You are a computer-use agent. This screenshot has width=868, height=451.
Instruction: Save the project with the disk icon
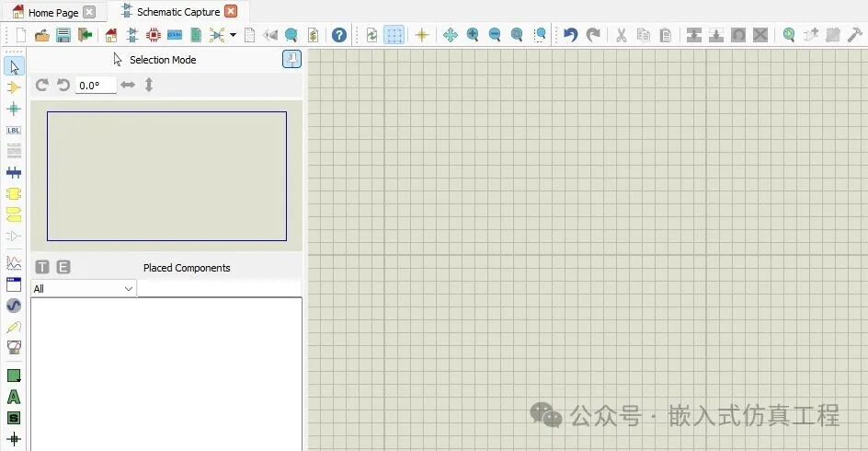point(63,36)
